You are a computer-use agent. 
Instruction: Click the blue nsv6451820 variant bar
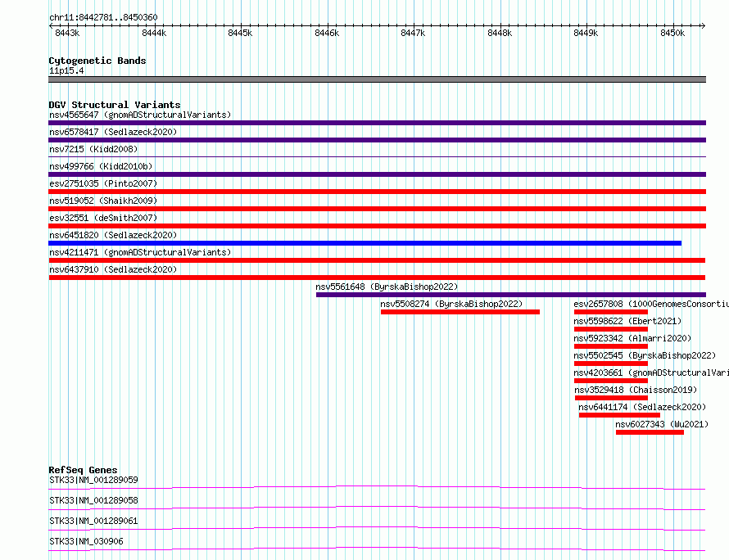pyautogui.click(x=365, y=243)
